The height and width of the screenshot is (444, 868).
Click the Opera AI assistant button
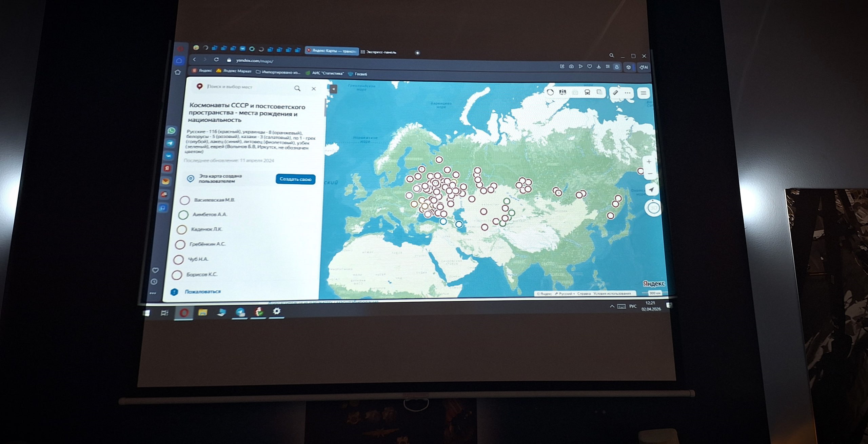[644, 67]
